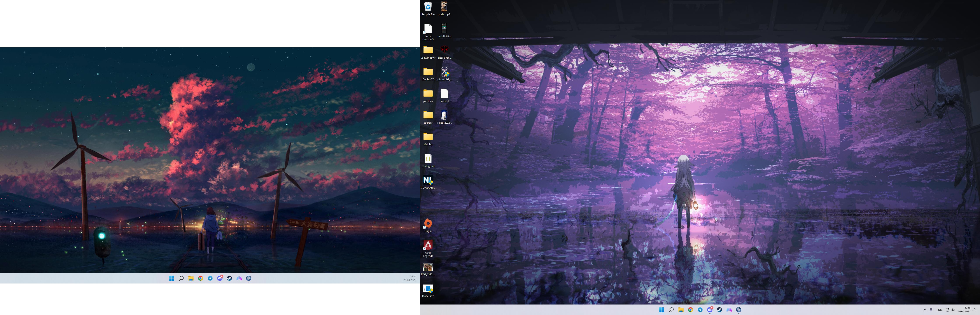Open Telegram from the left monitor taskbar
The image size is (980, 315).
coord(210,278)
